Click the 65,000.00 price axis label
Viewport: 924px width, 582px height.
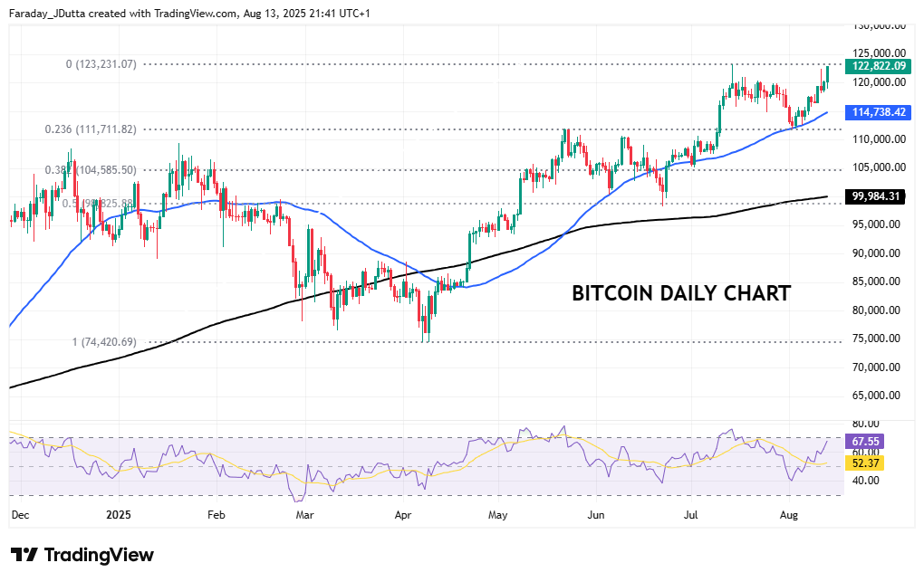pyautogui.click(x=879, y=396)
